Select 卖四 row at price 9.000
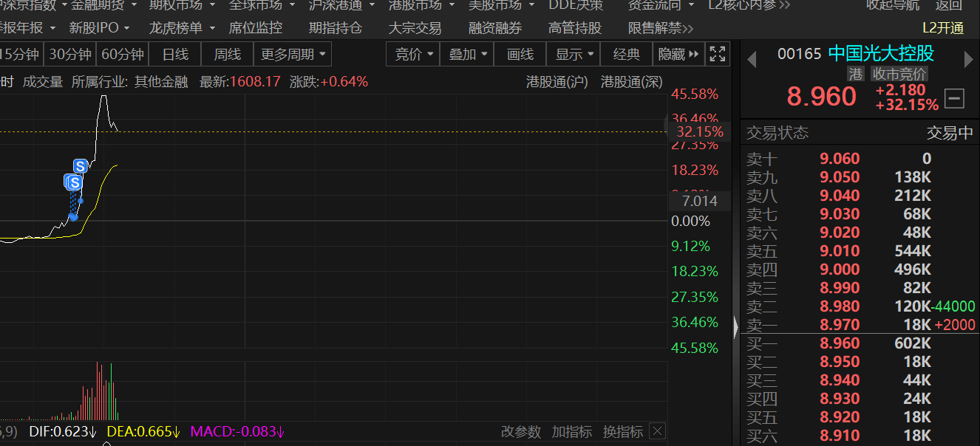The width and height of the screenshot is (980, 446). (x=860, y=270)
